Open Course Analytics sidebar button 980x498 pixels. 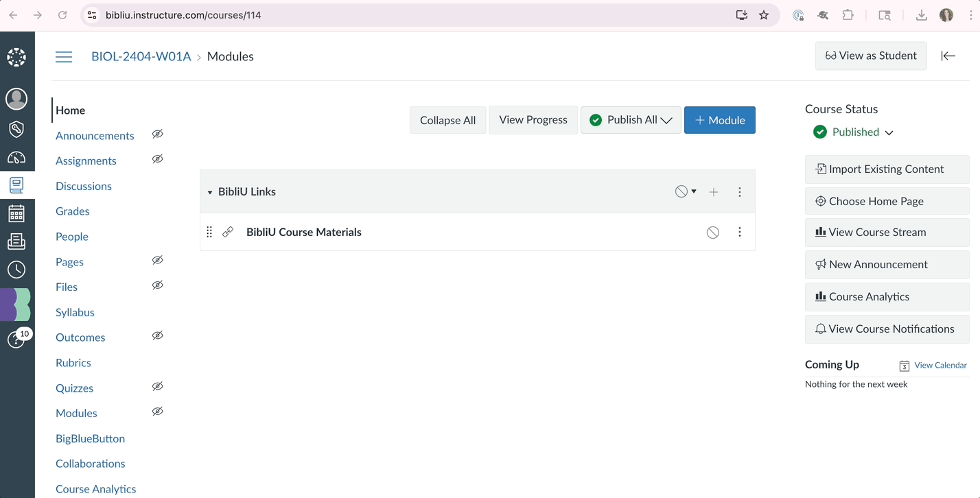click(887, 297)
